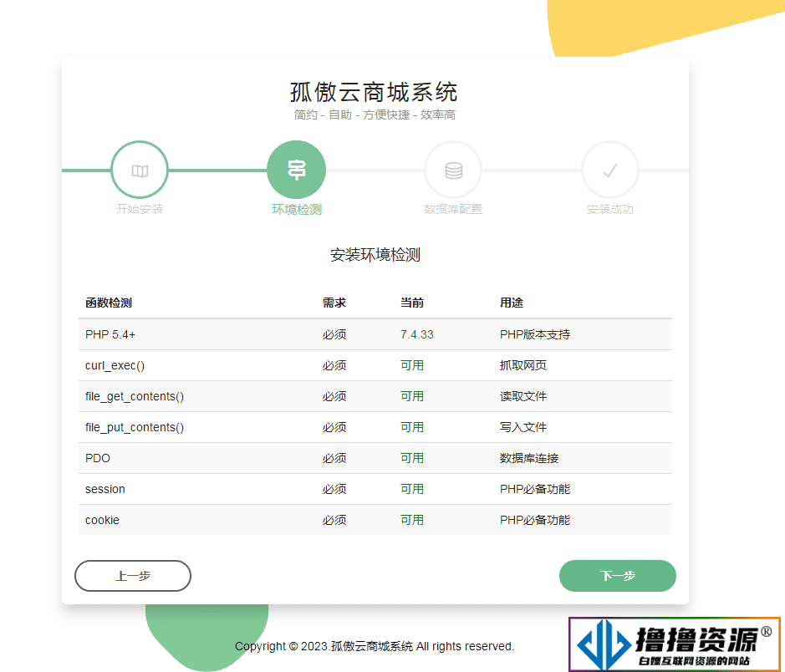
Task: Click the PHP版本支持 cell
Action: (535, 334)
